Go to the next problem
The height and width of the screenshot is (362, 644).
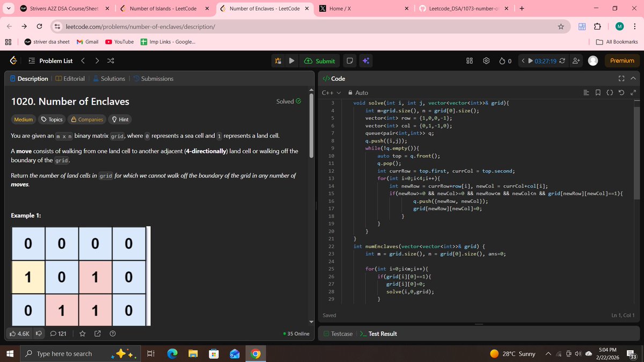pyautogui.click(x=97, y=61)
